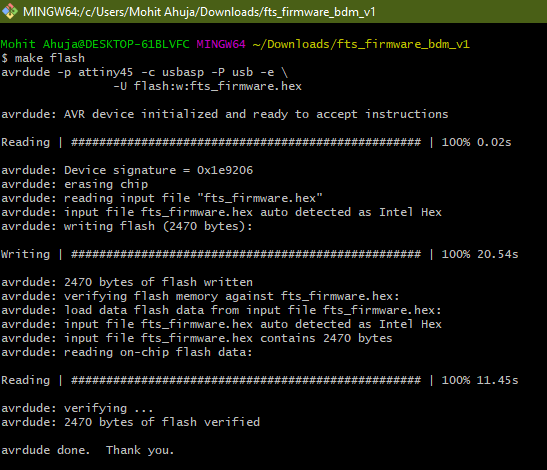Click the purple MINGW64 prompt label
This screenshot has height=470, width=547.
221,44
